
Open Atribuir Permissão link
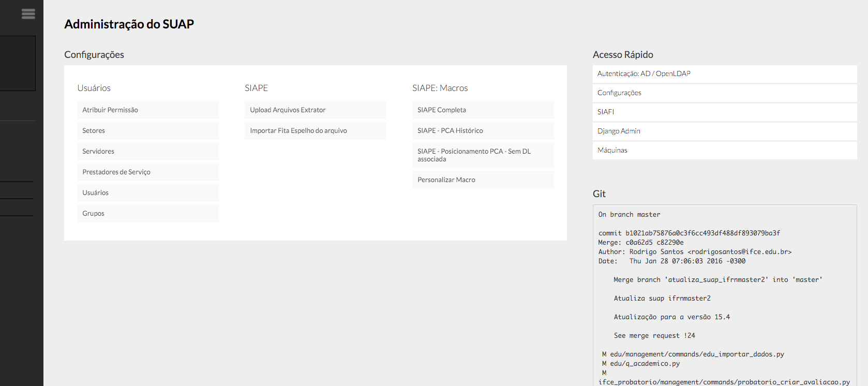(x=148, y=110)
